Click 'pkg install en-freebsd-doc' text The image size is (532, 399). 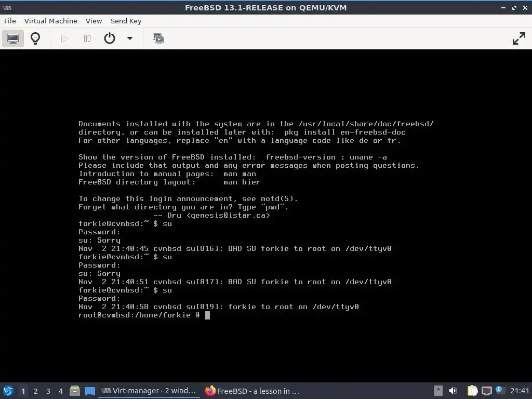(x=345, y=132)
